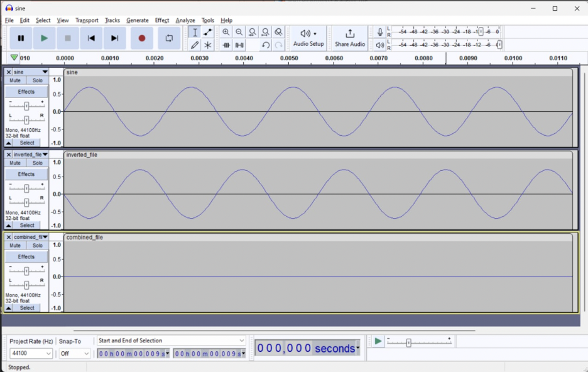The image size is (588, 372).
Task: Adjust the playback level slider
Action: (x=499, y=45)
